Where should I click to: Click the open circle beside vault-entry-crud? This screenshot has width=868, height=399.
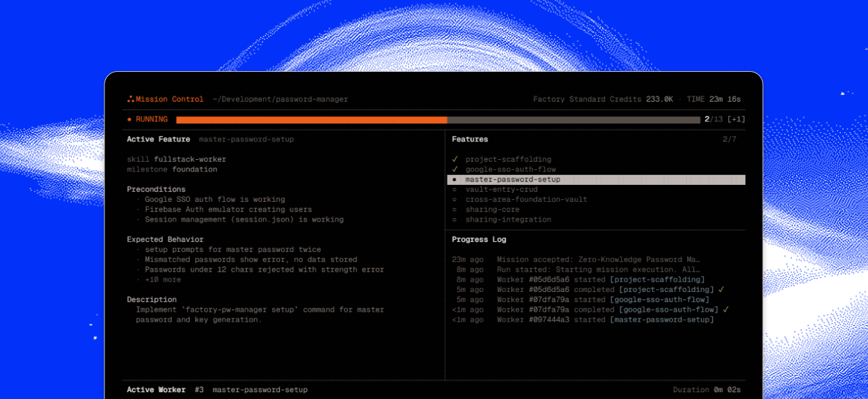click(x=454, y=190)
